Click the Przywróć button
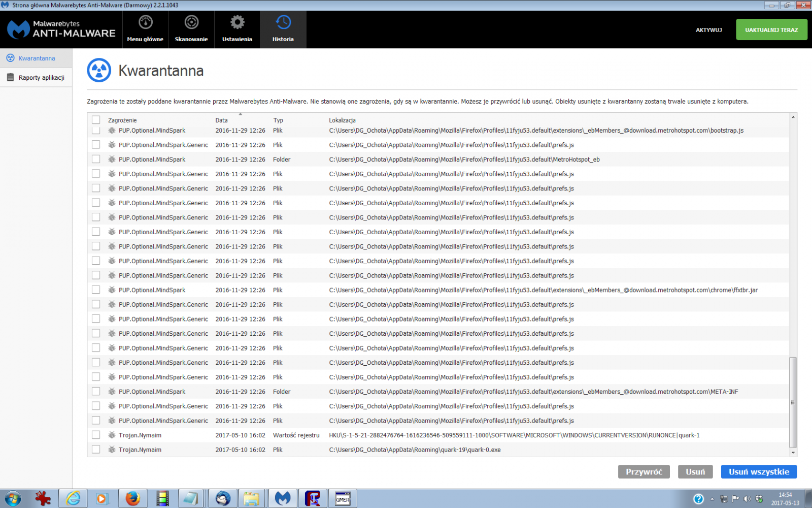 click(644, 471)
